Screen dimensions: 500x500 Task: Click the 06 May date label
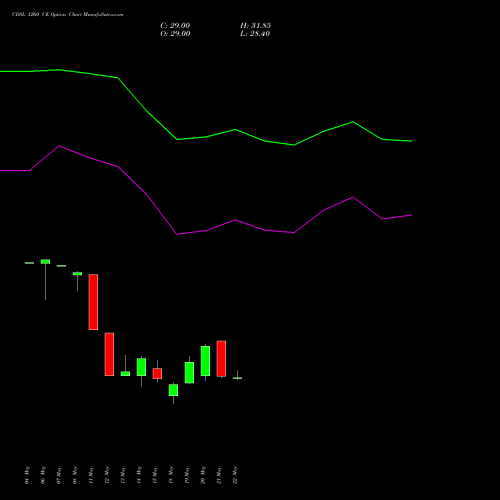click(43, 475)
